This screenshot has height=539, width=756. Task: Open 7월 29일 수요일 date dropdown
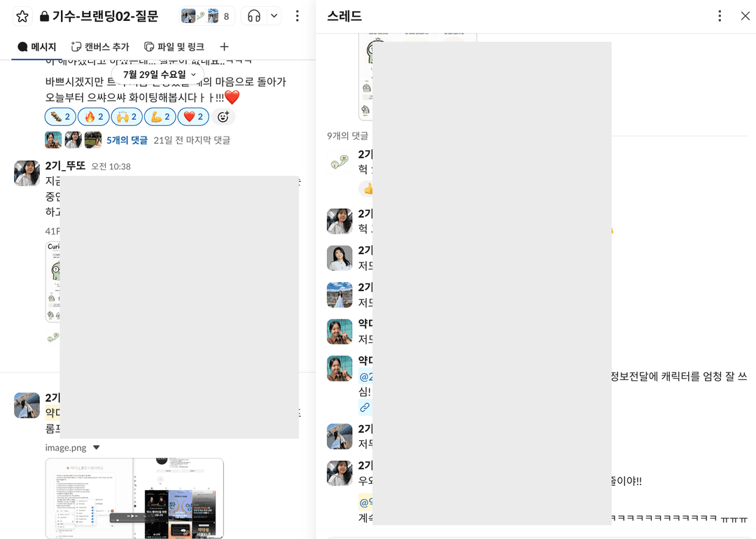click(x=159, y=75)
